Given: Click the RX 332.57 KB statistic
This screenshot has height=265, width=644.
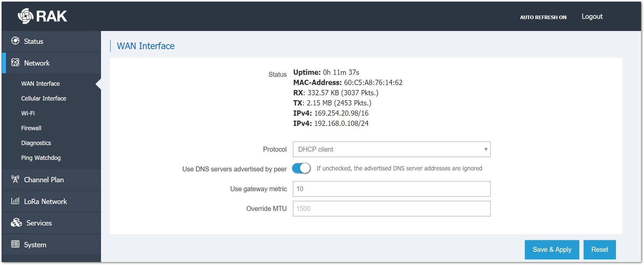Looking at the screenshot, I should [336, 93].
